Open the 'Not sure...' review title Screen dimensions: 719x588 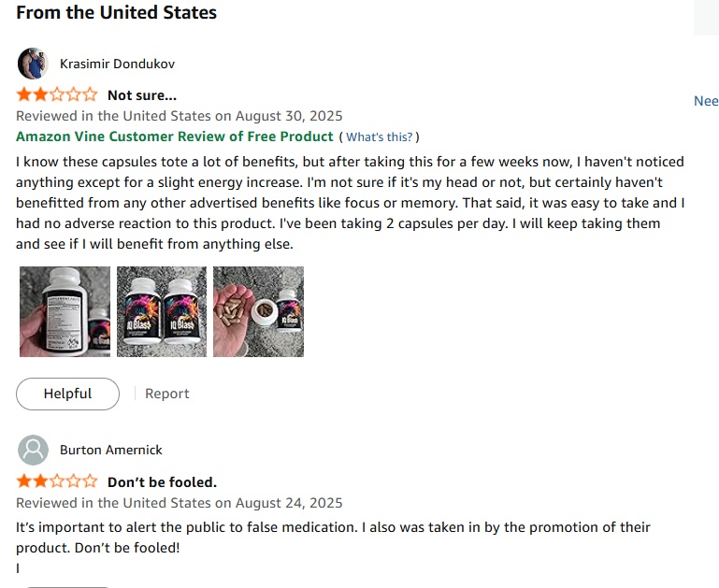pyautogui.click(x=142, y=94)
